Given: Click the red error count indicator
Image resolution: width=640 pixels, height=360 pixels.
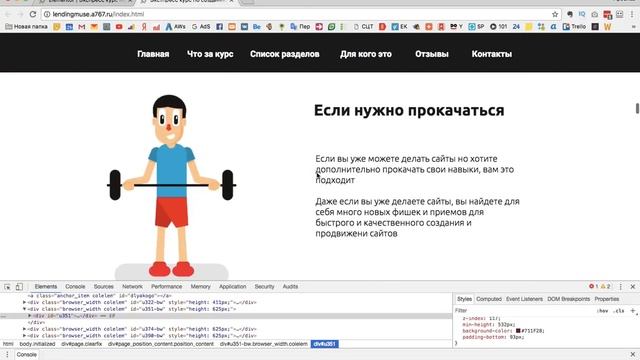Looking at the screenshot, I should [x=593, y=287].
